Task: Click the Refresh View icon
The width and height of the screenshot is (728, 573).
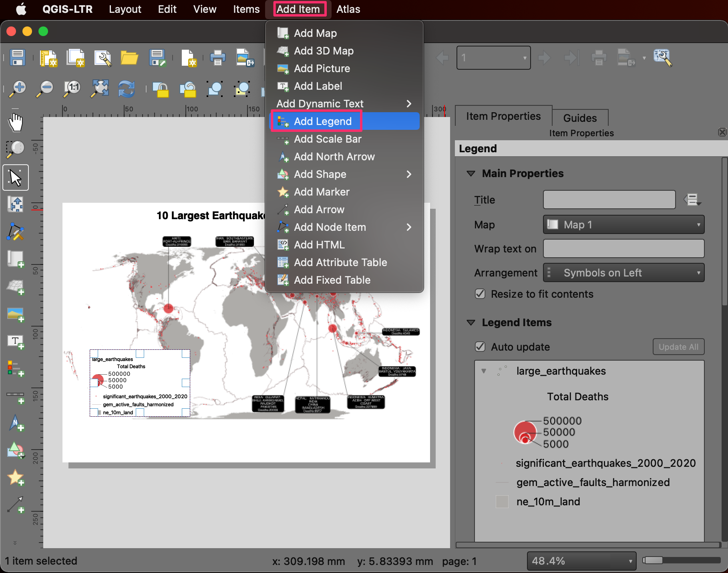Action: click(x=126, y=88)
